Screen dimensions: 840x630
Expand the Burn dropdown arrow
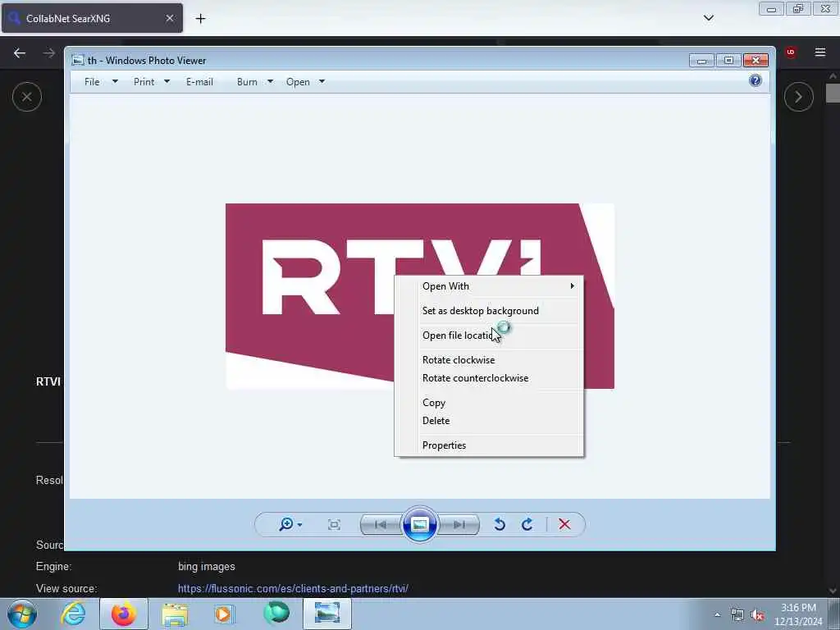[270, 81]
